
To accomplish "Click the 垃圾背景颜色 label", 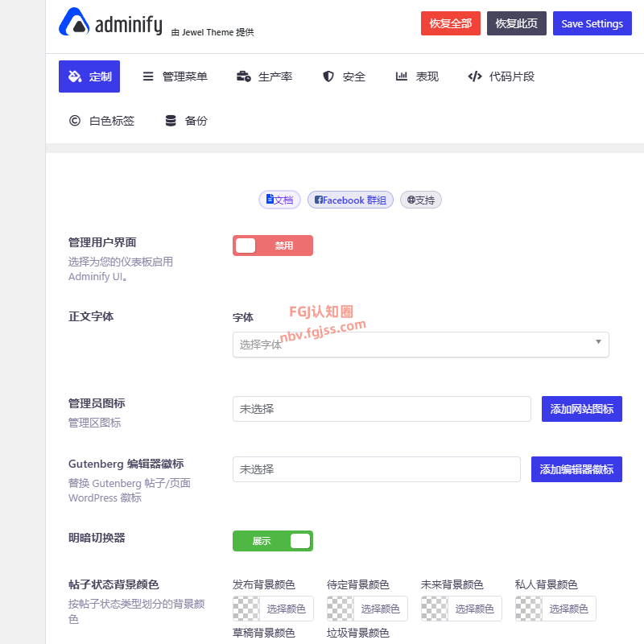I will point(357,633).
